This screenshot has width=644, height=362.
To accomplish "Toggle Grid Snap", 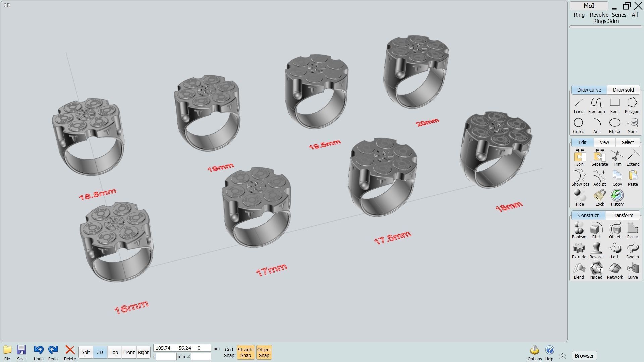I will click(x=229, y=352).
